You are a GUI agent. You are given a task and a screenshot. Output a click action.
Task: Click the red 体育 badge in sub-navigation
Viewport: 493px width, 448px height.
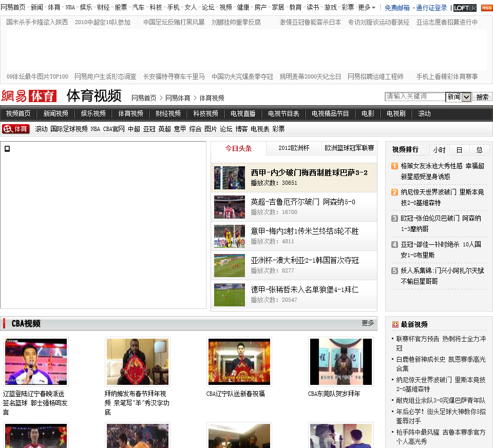(x=16, y=129)
